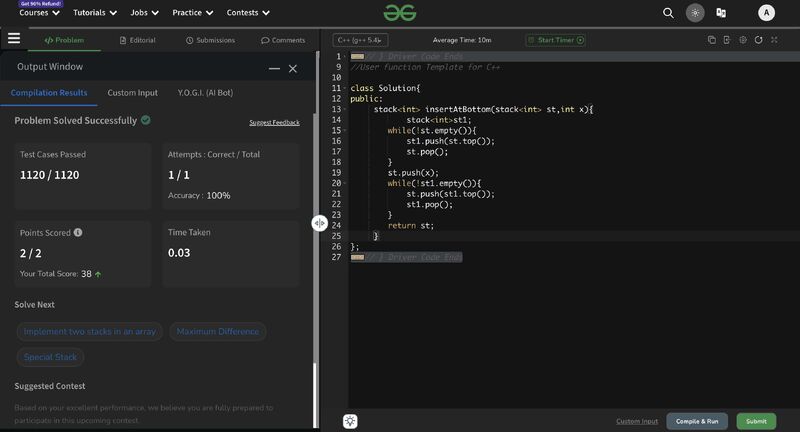Toggle light/dark theme sun icon
This screenshot has height=432, width=800.
(695, 13)
